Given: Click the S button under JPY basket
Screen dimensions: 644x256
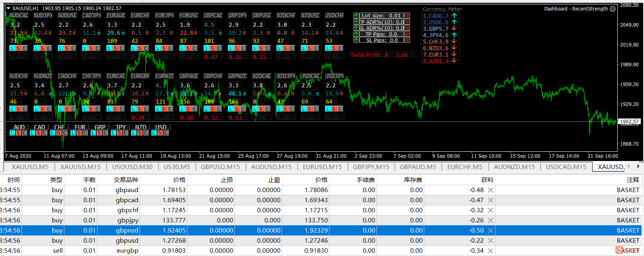Looking at the screenshot, I should click(120, 133).
